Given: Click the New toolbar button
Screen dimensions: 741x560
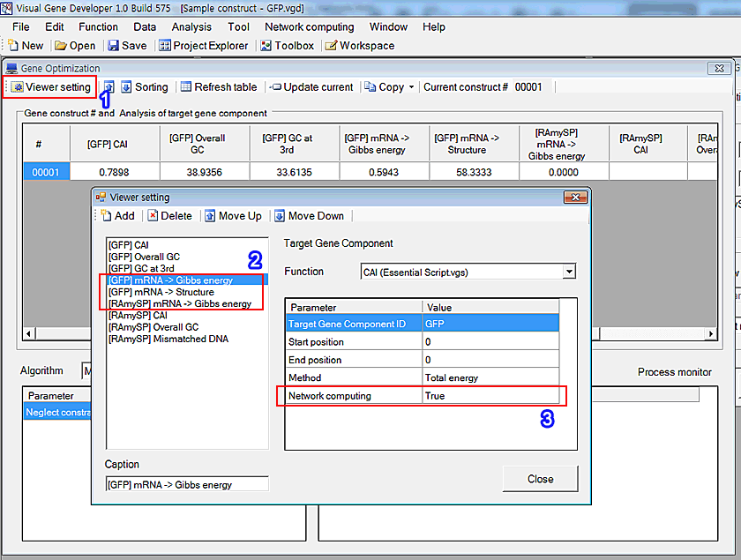Looking at the screenshot, I should tap(26, 45).
